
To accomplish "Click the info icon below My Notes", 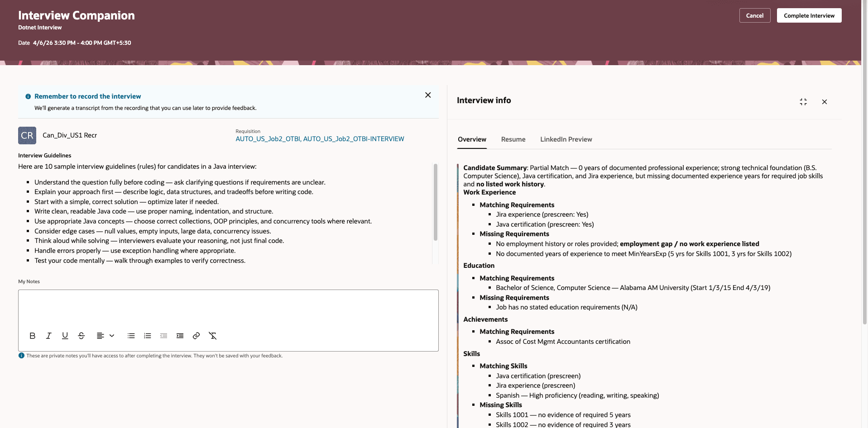I will pyautogui.click(x=21, y=356).
